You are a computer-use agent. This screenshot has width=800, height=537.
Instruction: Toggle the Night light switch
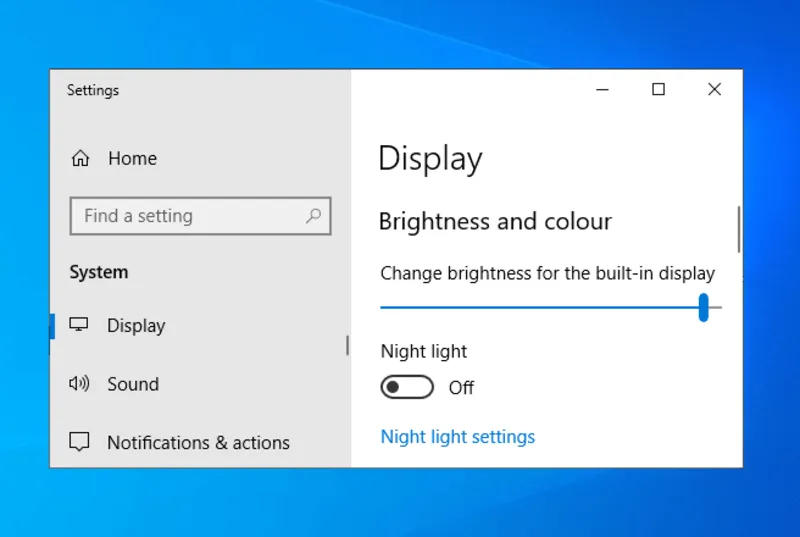[x=407, y=387]
